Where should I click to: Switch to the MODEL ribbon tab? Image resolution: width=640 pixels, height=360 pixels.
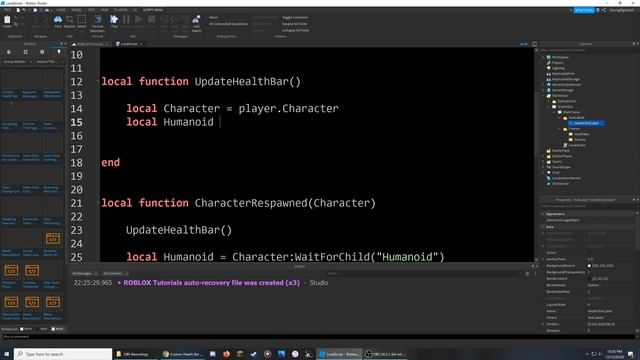(76, 10)
